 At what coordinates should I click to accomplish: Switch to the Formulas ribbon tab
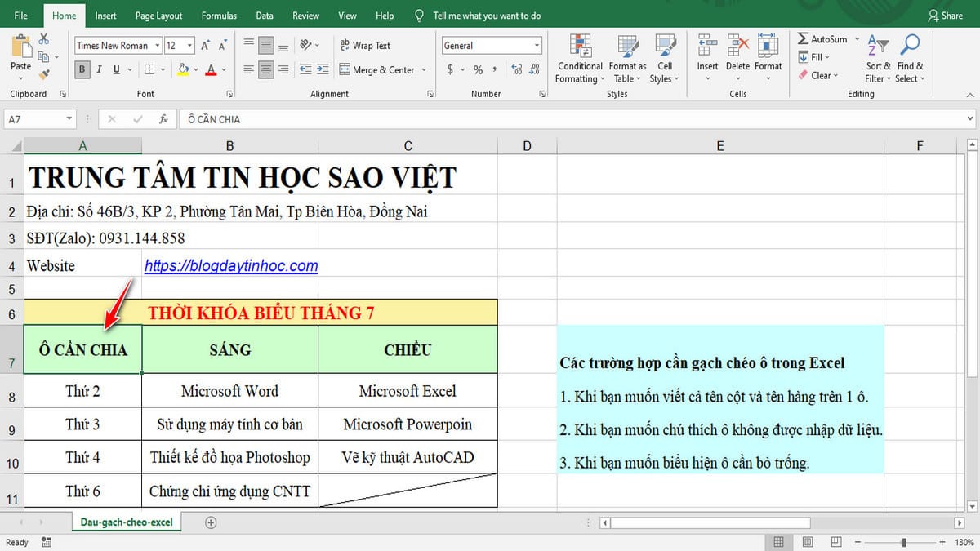pos(219,15)
